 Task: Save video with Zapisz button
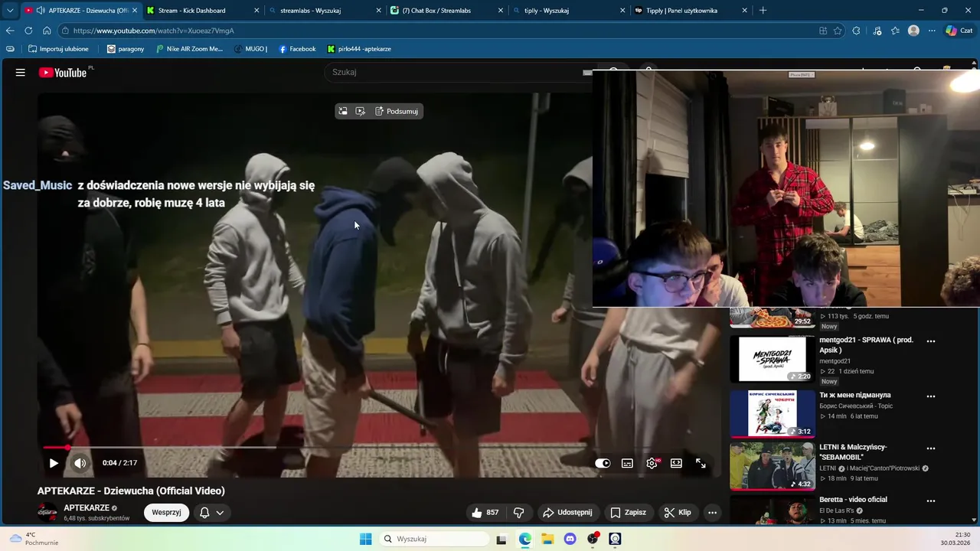pyautogui.click(x=628, y=513)
